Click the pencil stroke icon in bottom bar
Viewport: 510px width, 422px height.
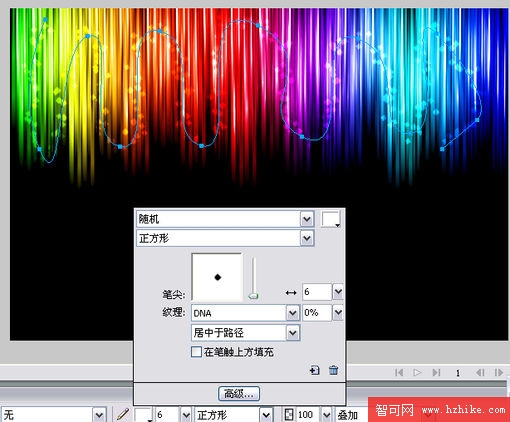pyautogui.click(x=122, y=415)
